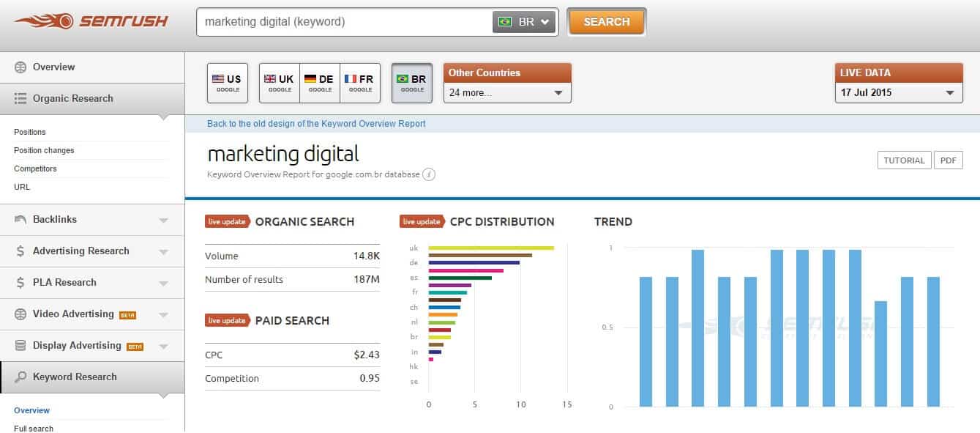Open the Live Data date dropdown
The image size is (980, 433).
899,92
